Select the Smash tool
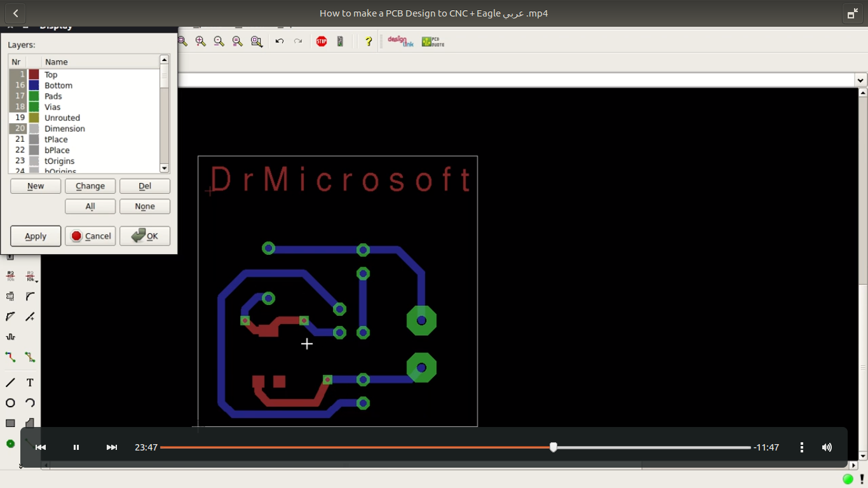Screen dimensions: 868x488 click(11, 296)
